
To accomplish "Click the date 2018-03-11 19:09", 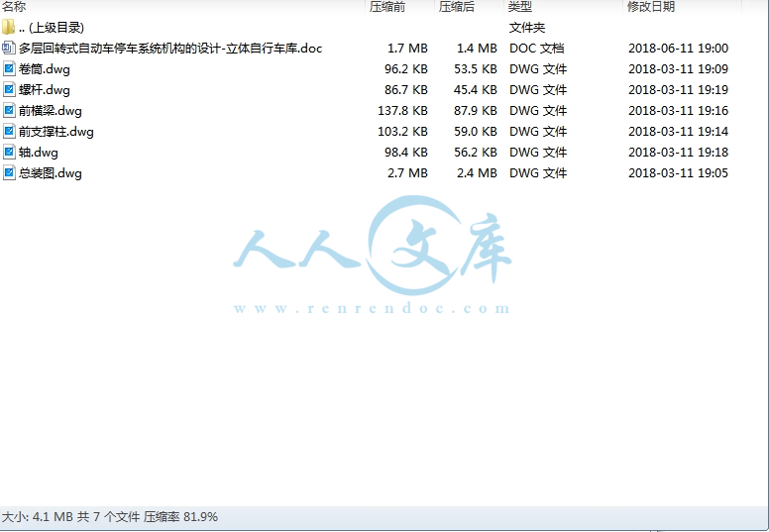I will (x=678, y=68).
